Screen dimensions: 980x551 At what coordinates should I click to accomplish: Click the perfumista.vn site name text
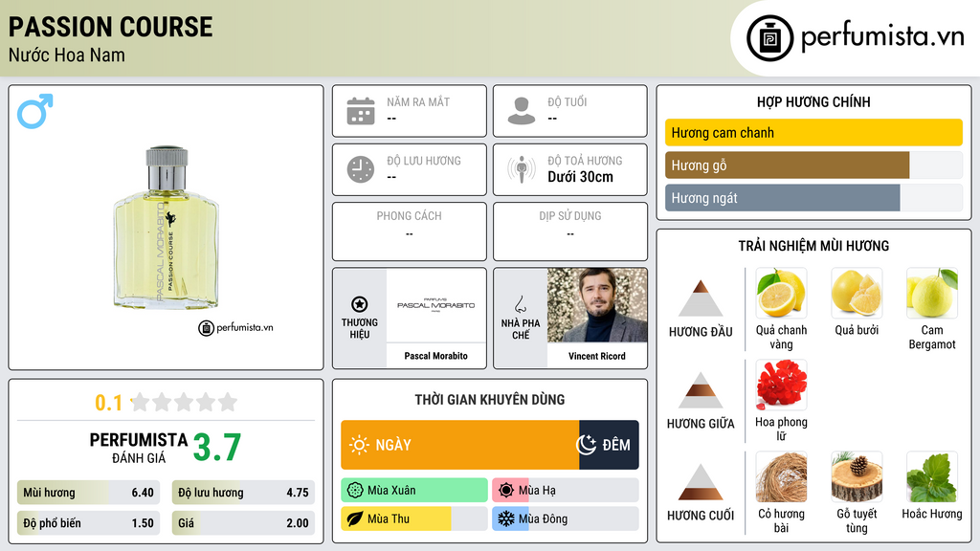tap(882, 37)
